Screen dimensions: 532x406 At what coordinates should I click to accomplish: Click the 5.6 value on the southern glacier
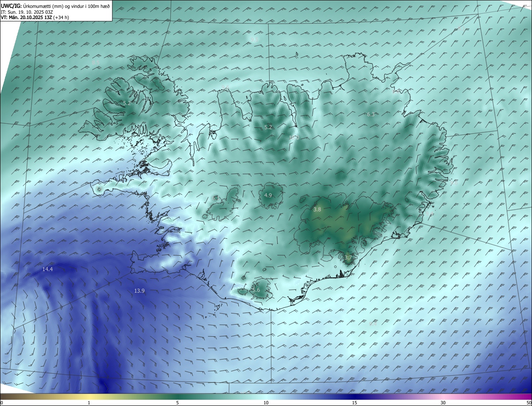pos(256,290)
